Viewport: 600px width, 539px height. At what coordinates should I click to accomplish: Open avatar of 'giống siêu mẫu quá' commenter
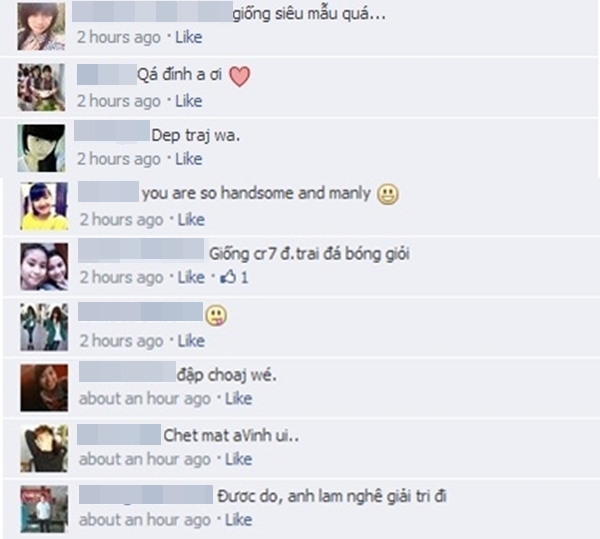41,26
